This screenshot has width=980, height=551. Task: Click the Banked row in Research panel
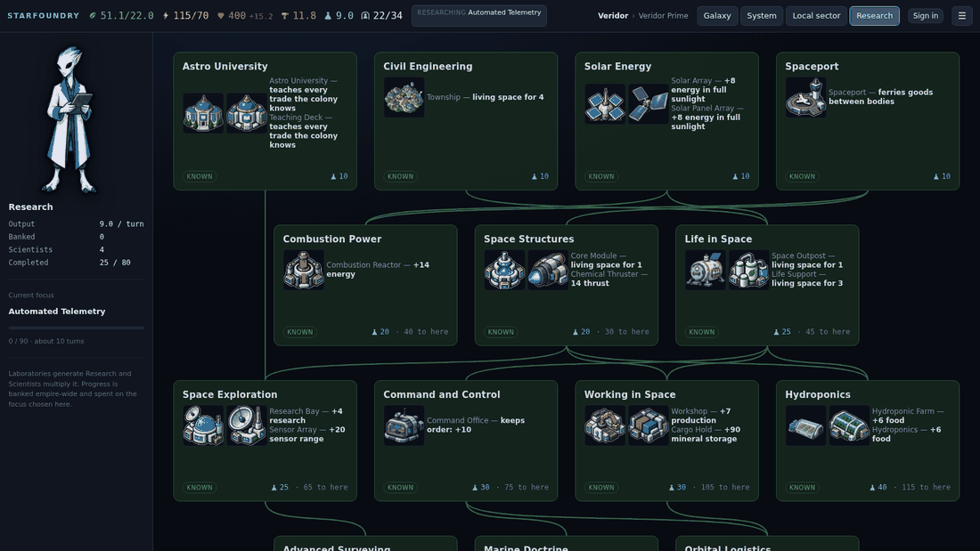tap(77, 237)
